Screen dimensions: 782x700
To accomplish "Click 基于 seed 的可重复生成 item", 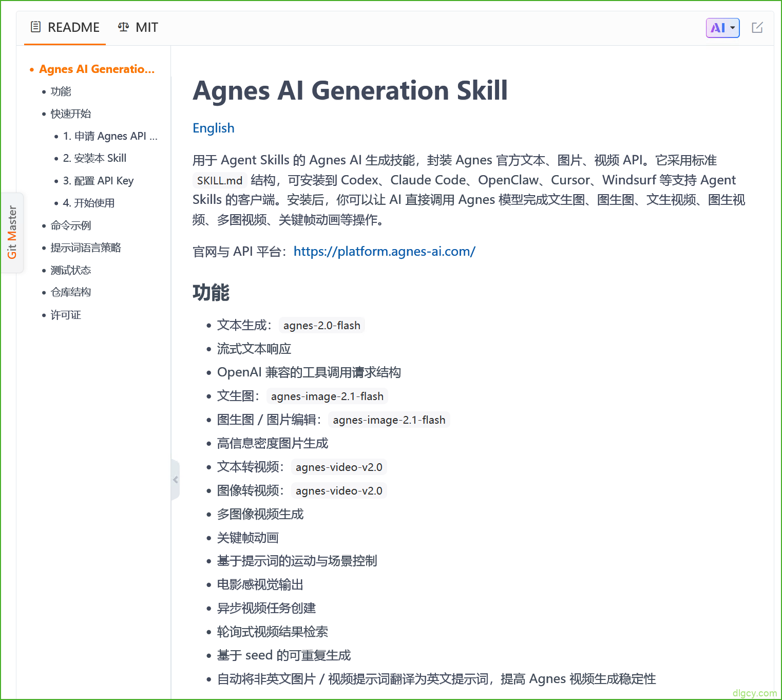I will click(284, 655).
